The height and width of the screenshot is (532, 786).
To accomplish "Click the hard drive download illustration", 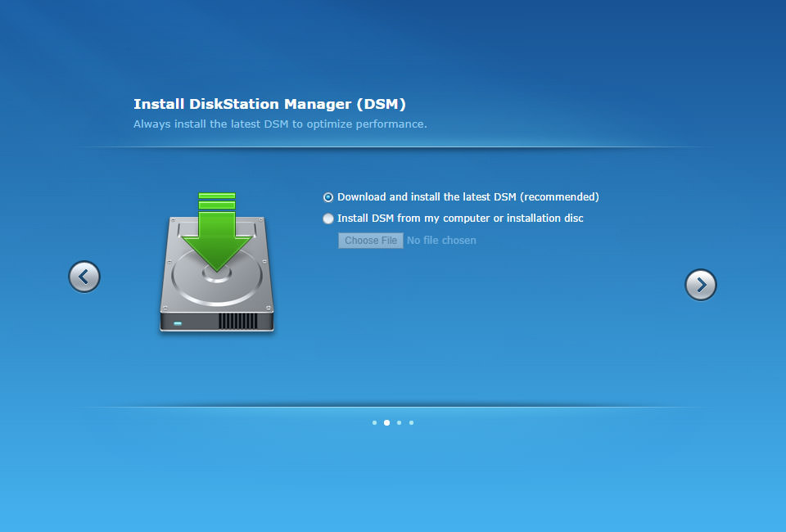I will 217,262.
